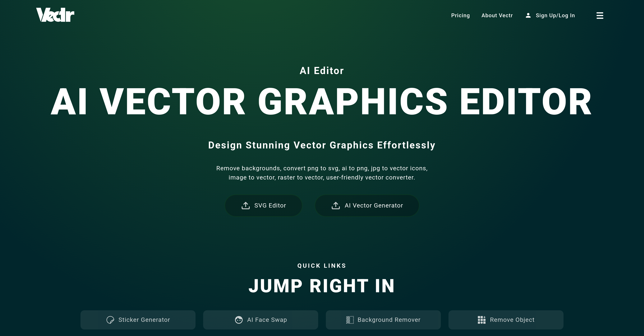
Task: Launch the AI Vector Generator
Action: 367,205
